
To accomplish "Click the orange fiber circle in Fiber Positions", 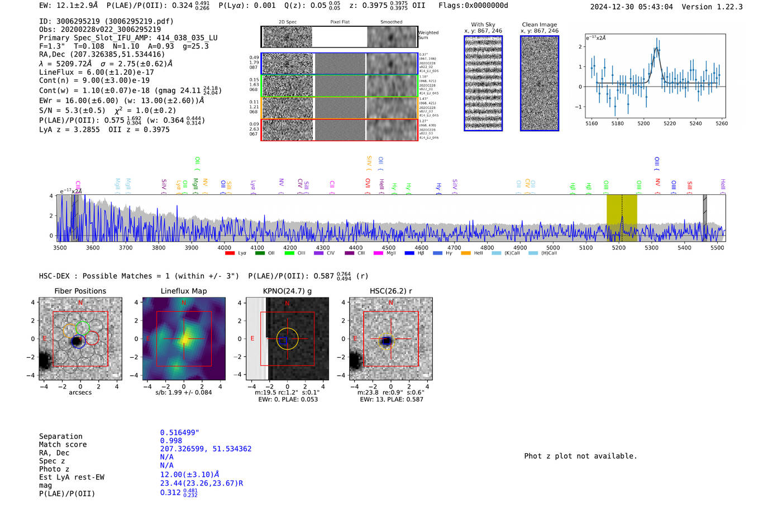I will coord(70,330).
